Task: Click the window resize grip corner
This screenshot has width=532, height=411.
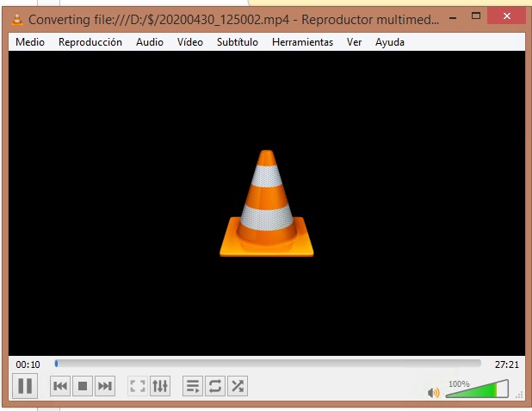Action: [x=519, y=395]
